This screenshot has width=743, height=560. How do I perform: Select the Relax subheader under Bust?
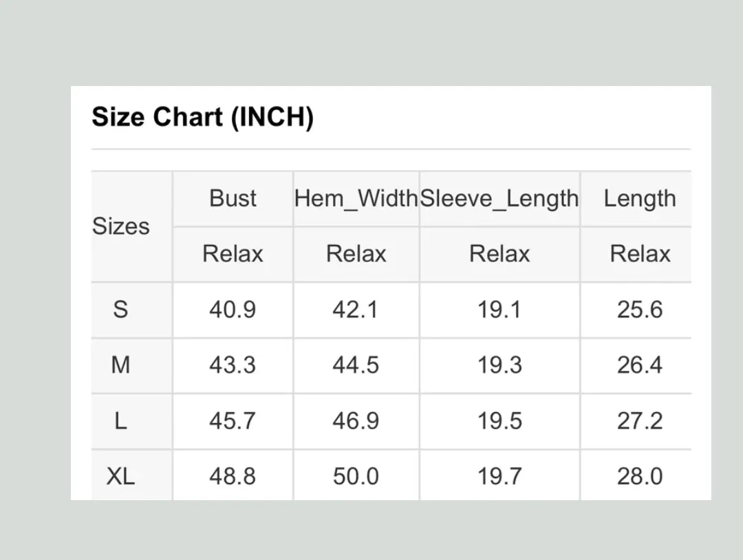click(233, 253)
